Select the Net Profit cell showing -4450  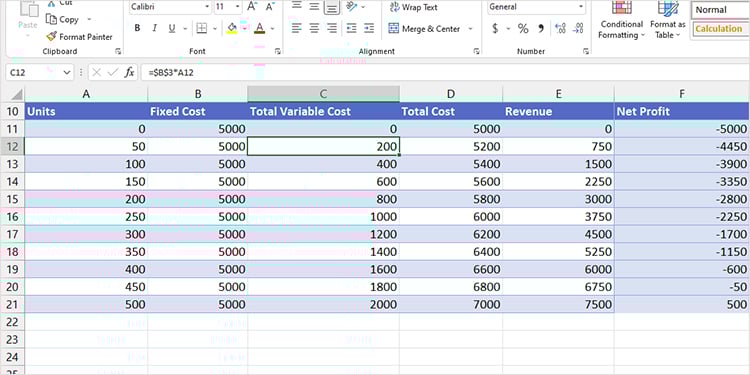tap(682, 146)
